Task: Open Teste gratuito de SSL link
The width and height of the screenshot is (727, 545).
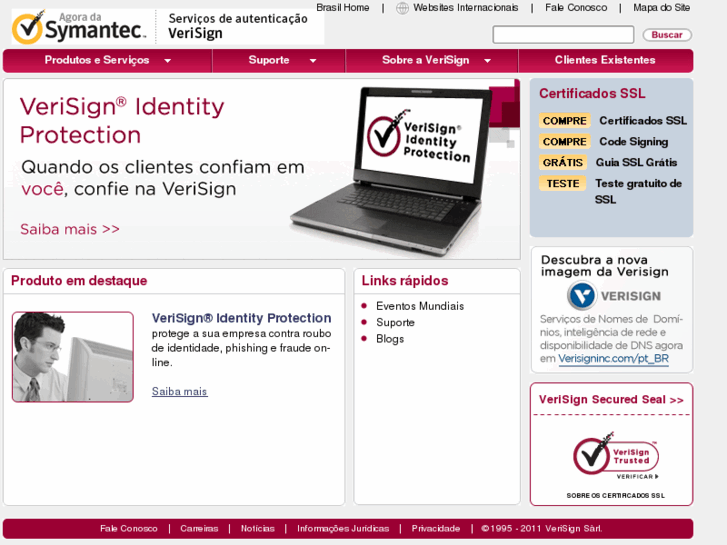Action: [x=638, y=192]
